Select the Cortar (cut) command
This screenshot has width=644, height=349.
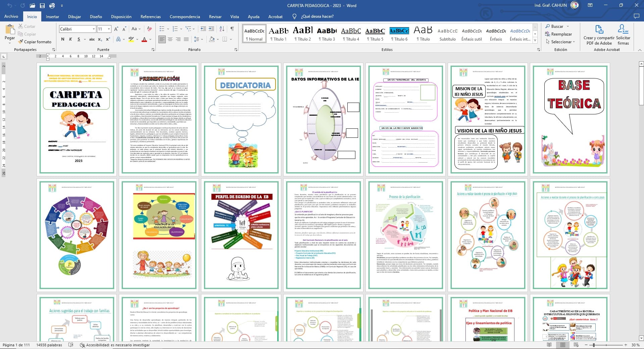click(x=26, y=26)
